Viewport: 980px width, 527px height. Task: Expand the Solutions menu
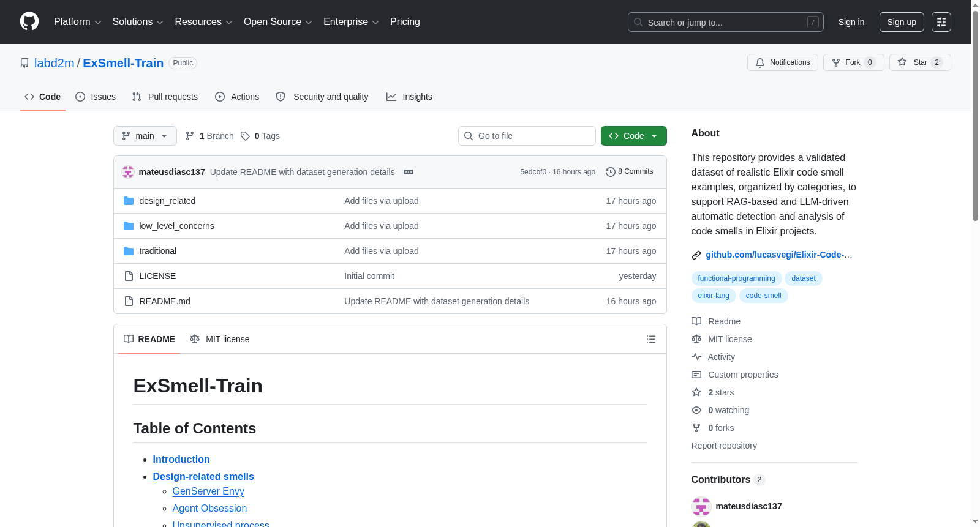pos(138,22)
